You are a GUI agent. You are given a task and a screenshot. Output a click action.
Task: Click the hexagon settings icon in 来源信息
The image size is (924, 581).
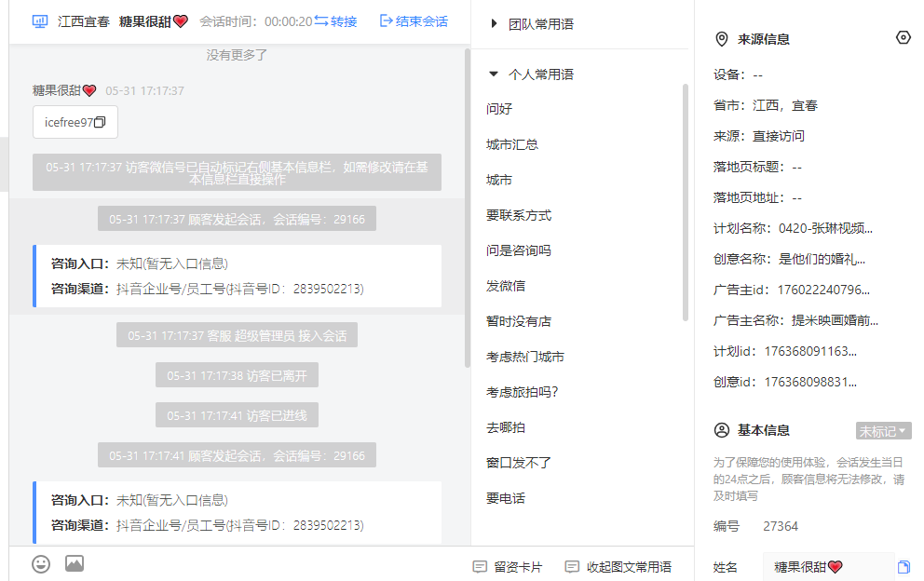pyautogui.click(x=903, y=38)
